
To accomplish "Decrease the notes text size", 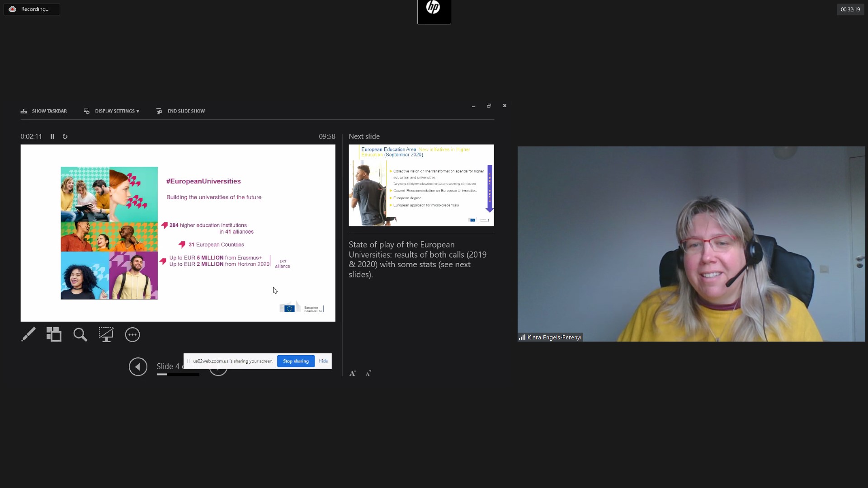I will (368, 373).
